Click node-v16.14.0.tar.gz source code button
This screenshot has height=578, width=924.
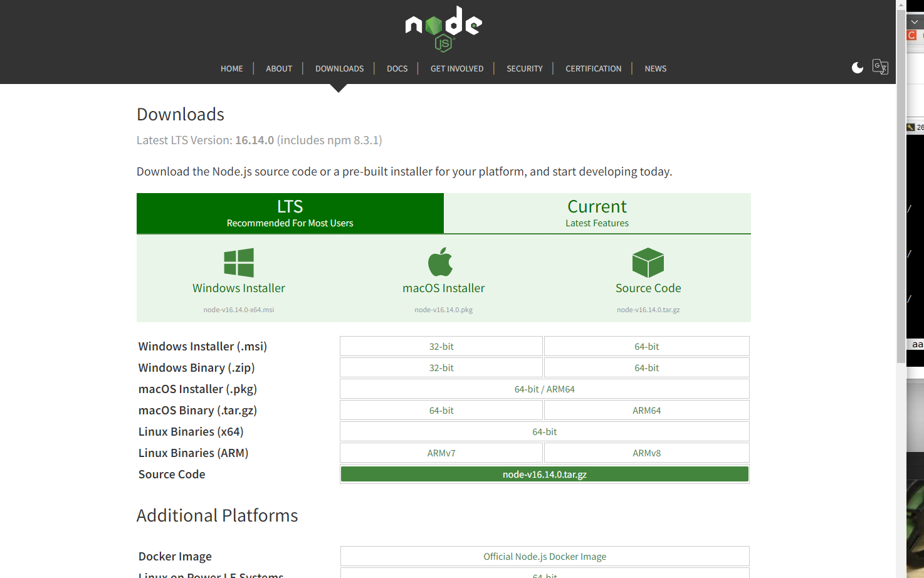[545, 474]
